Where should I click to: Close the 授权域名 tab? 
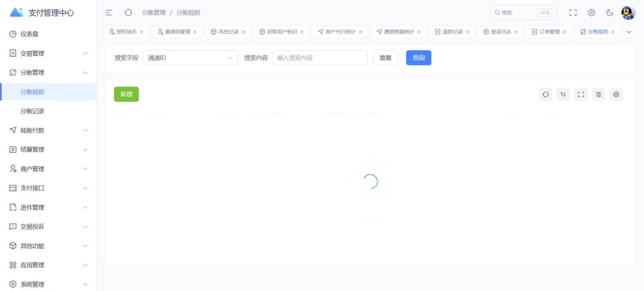pos(142,31)
